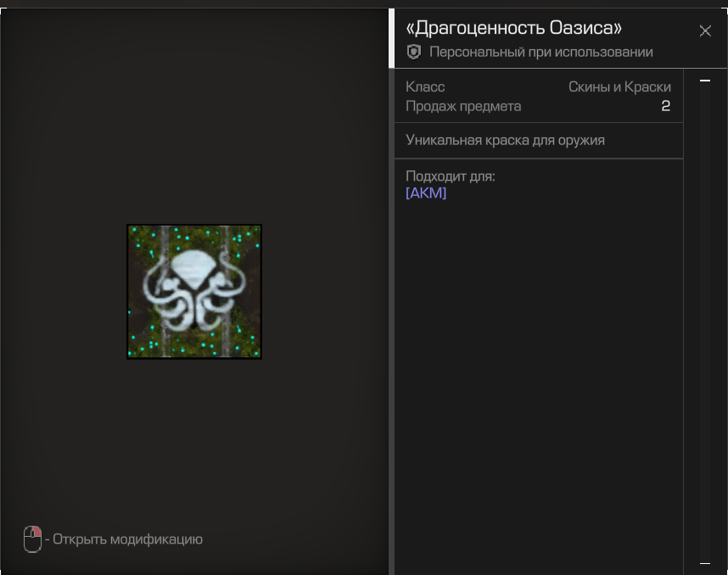
Task: Click the item sales count '2'
Action: point(665,106)
